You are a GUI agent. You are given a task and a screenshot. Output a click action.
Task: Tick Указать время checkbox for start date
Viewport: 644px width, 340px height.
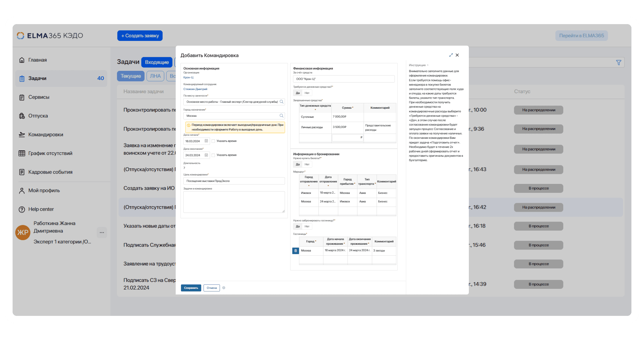213,141
